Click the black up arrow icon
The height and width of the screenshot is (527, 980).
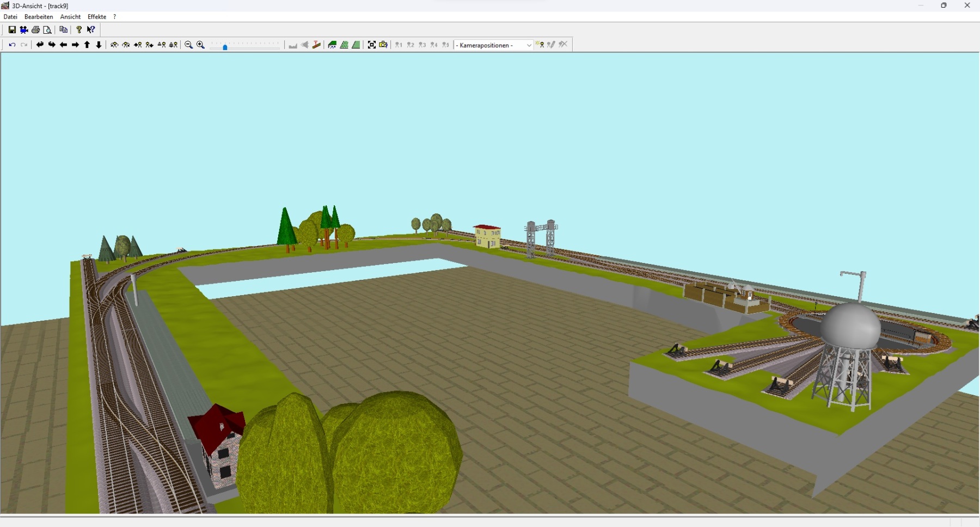coord(87,45)
